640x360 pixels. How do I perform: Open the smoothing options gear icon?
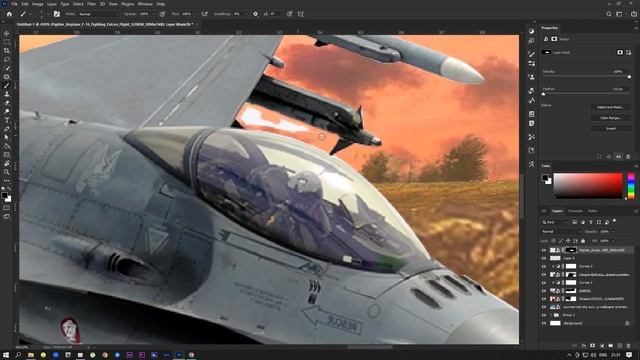(x=256, y=14)
